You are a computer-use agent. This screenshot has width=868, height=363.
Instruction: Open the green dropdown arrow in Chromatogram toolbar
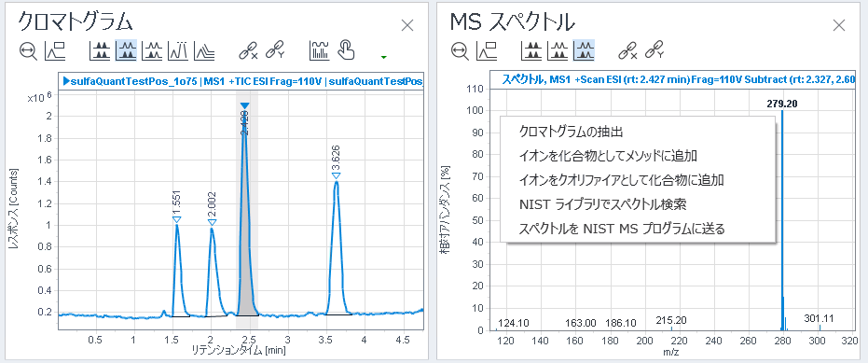coord(383,57)
